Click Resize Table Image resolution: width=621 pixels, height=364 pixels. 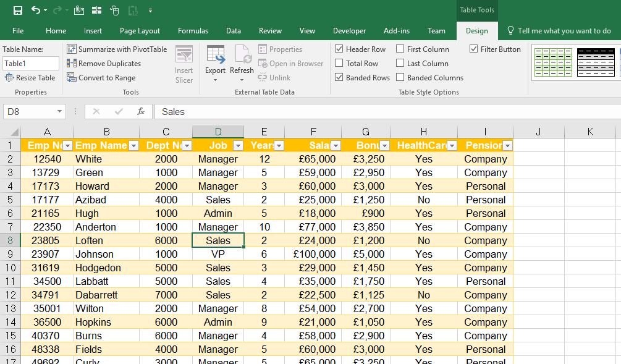(x=30, y=78)
